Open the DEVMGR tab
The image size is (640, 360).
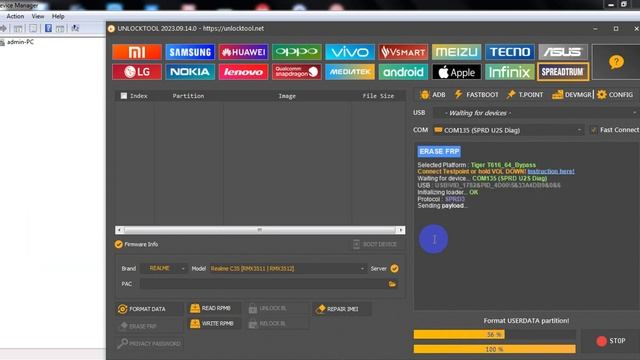coord(571,95)
